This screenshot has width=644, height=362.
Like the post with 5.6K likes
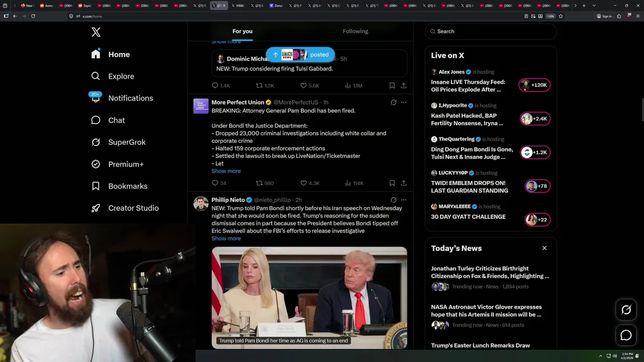(x=309, y=85)
